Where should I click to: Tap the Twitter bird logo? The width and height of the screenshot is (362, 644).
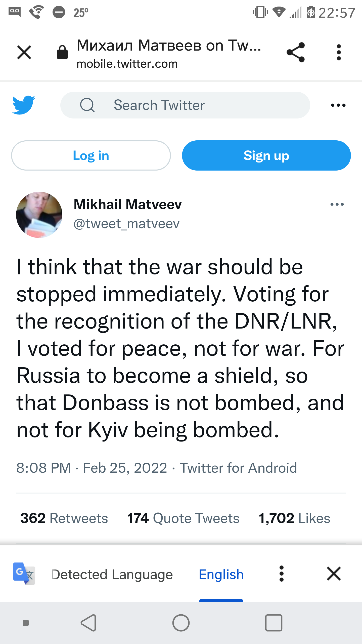[x=24, y=105]
